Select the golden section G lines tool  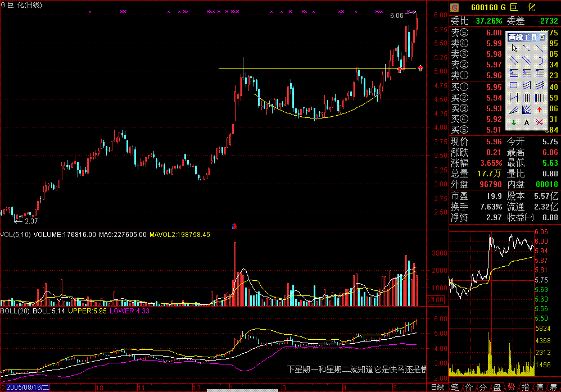[514, 73]
